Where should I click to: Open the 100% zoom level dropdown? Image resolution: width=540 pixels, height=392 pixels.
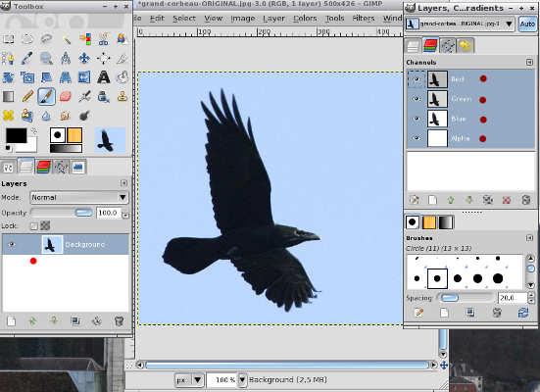(242, 380)
